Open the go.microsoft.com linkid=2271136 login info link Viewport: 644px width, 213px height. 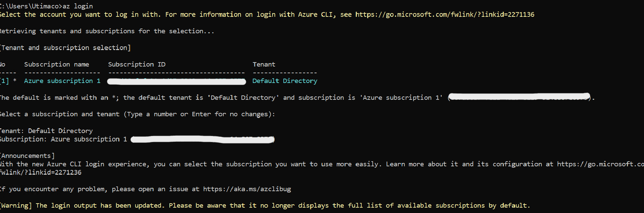tap(445, 14)
